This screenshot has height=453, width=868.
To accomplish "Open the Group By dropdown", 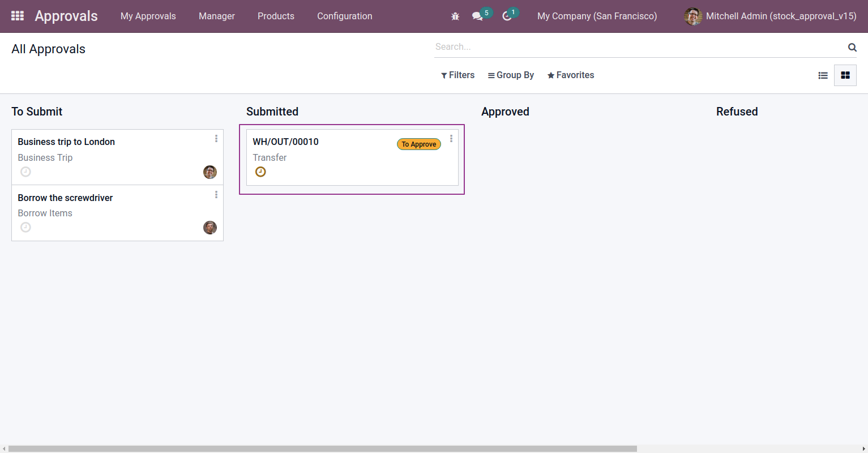I will pyautogui.click(x=511, y=75).
